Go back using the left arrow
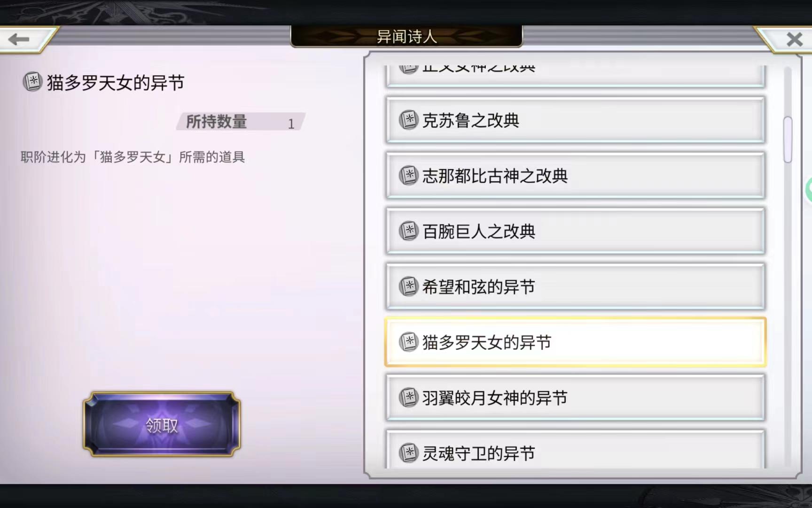Image resolution: width=812 pixels, height=508 pixels. point(19,39)
